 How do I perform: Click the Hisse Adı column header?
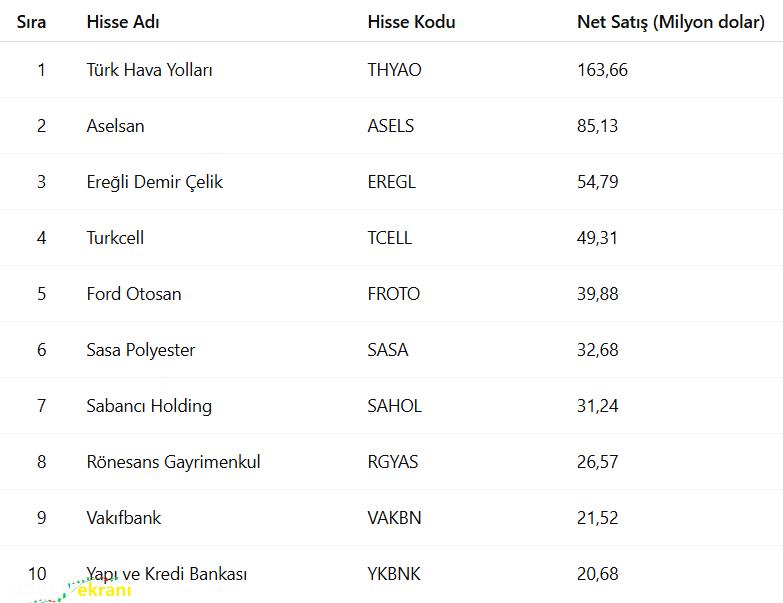coord(123,21)
